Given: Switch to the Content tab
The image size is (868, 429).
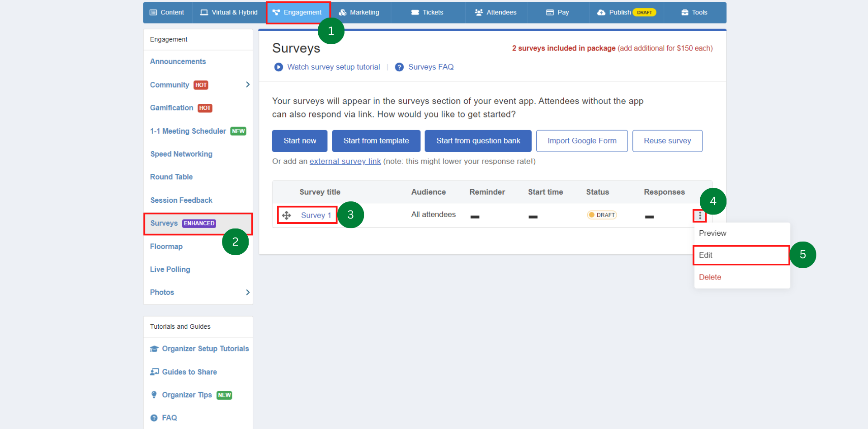Looking at the screenshot, I should pos(167,12).
